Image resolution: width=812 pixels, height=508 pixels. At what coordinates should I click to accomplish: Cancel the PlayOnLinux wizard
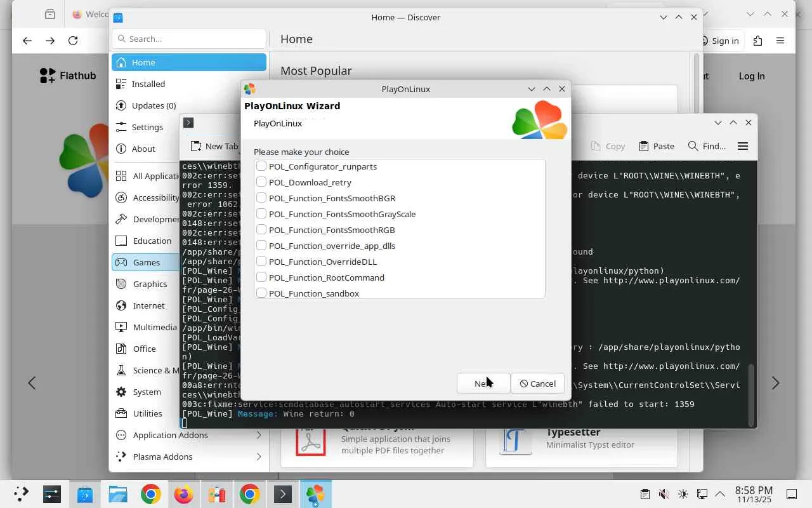click(x=537, y=384)
